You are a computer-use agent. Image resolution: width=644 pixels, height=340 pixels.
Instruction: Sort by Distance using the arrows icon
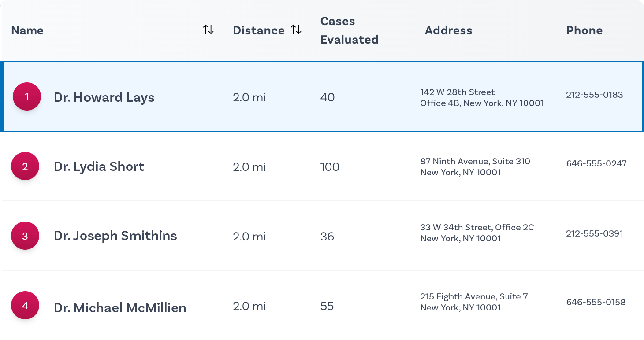click(296, 30)
